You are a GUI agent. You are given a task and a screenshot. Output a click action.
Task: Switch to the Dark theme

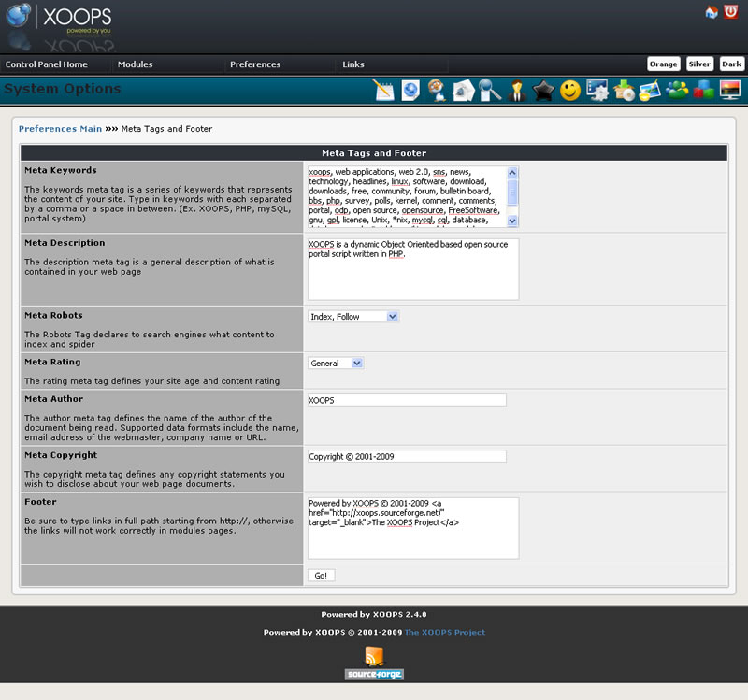click(731, 64)
